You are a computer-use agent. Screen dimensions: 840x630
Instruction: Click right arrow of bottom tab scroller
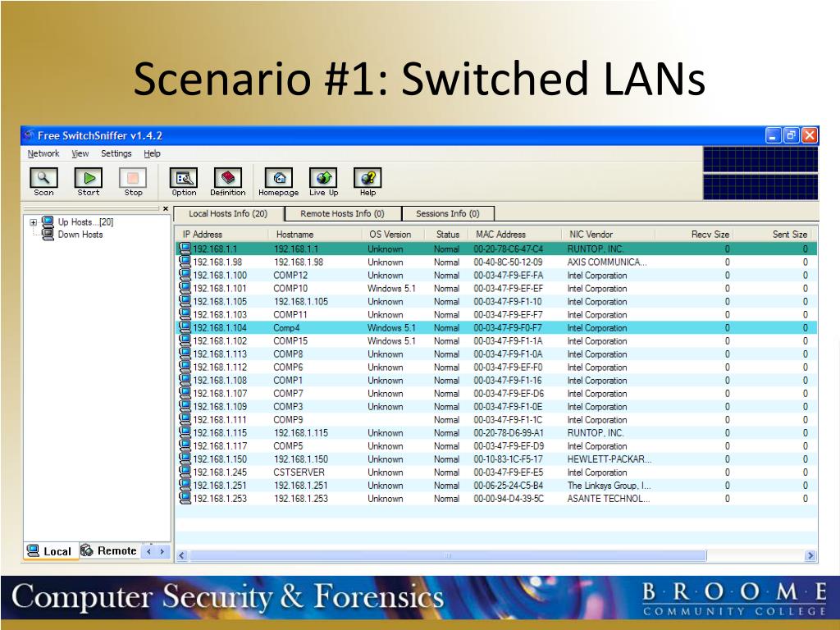(162, 551)
